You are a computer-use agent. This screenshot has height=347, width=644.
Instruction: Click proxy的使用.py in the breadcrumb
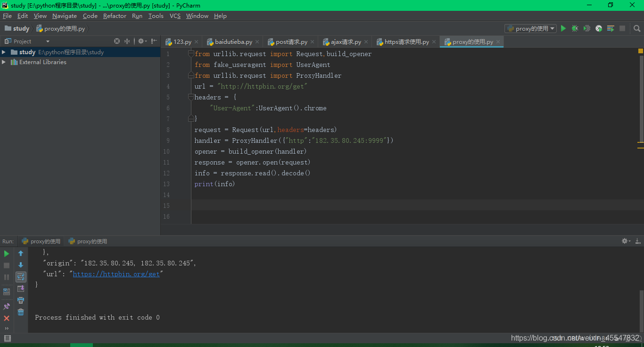(61, 29)
